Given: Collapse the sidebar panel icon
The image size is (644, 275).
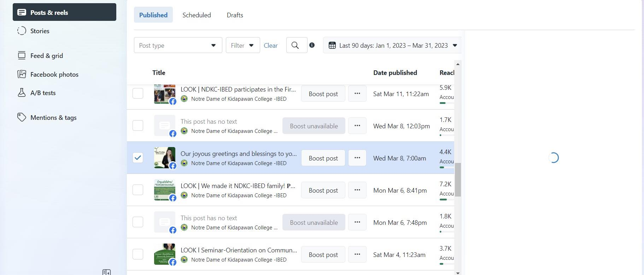Looking at the screenshot, I should [106, 272].
